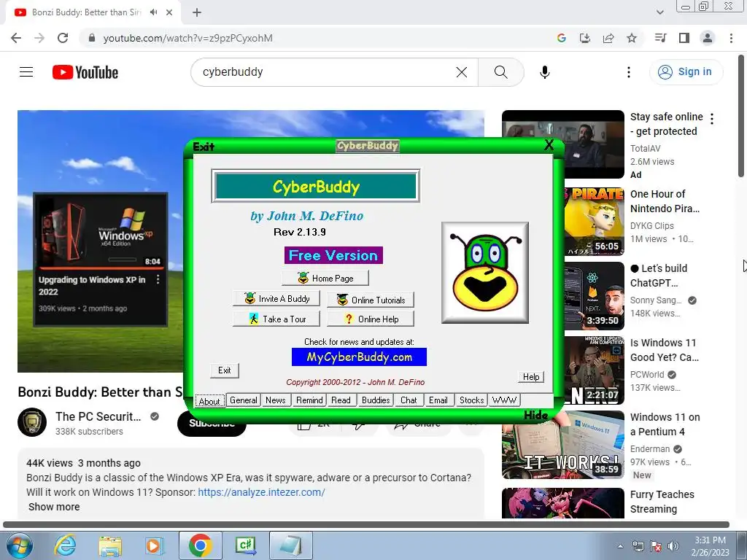This screenshot has width=747, height=560.
Task: Open the volume speaker tray icon
Action: tap(673, 546)
